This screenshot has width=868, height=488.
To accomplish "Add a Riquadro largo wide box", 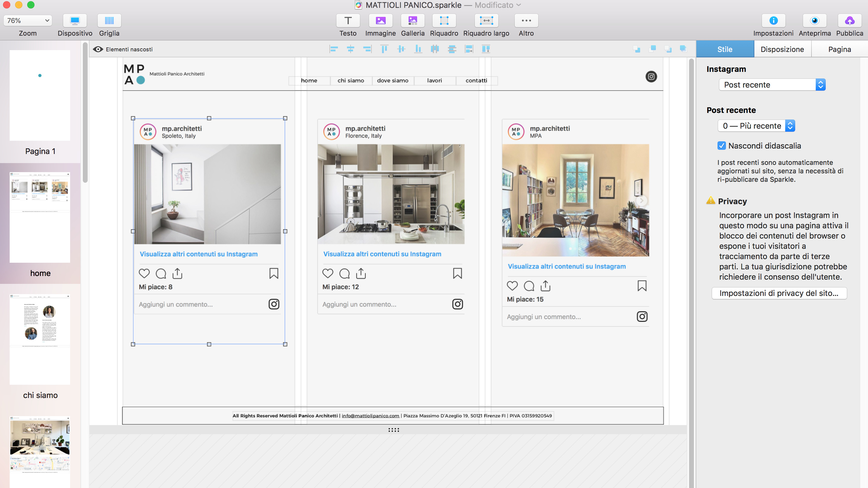I will (486, 21).
